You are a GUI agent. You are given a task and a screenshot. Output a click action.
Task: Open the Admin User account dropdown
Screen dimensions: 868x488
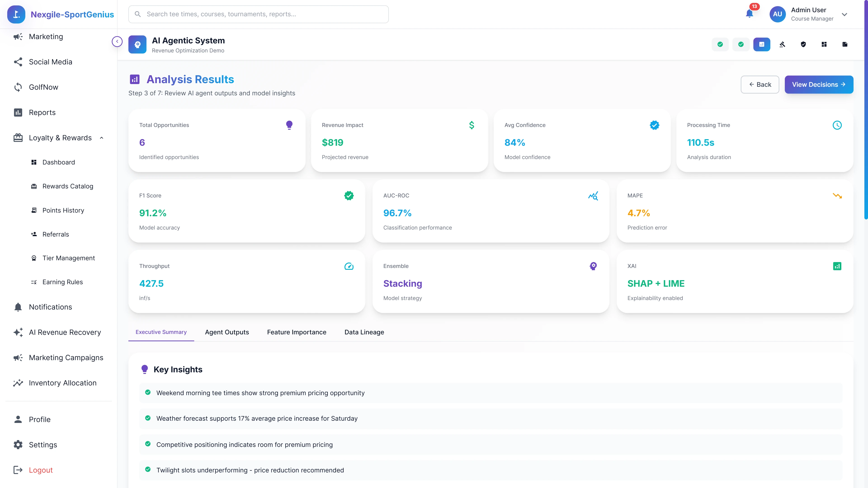[x=845, y=14]
